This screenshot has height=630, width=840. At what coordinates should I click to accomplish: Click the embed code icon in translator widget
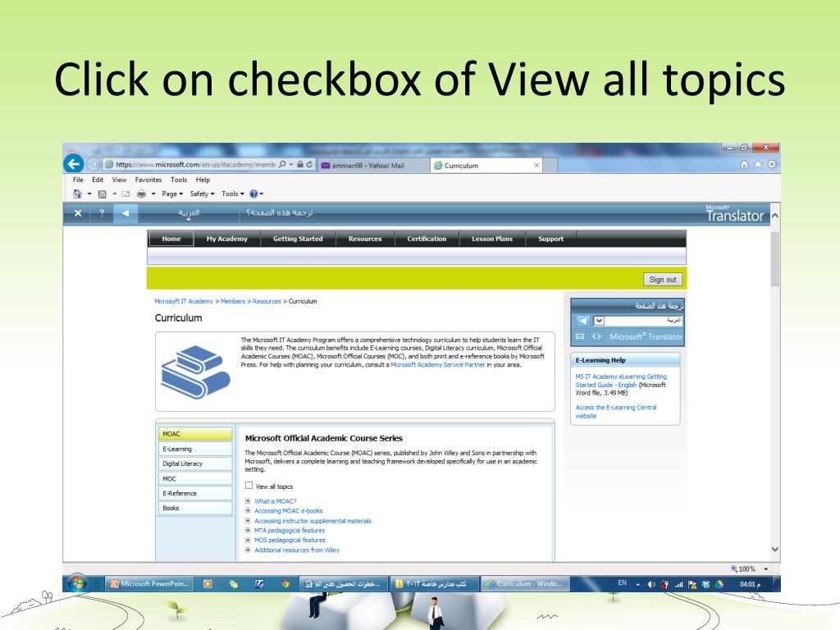596,336
